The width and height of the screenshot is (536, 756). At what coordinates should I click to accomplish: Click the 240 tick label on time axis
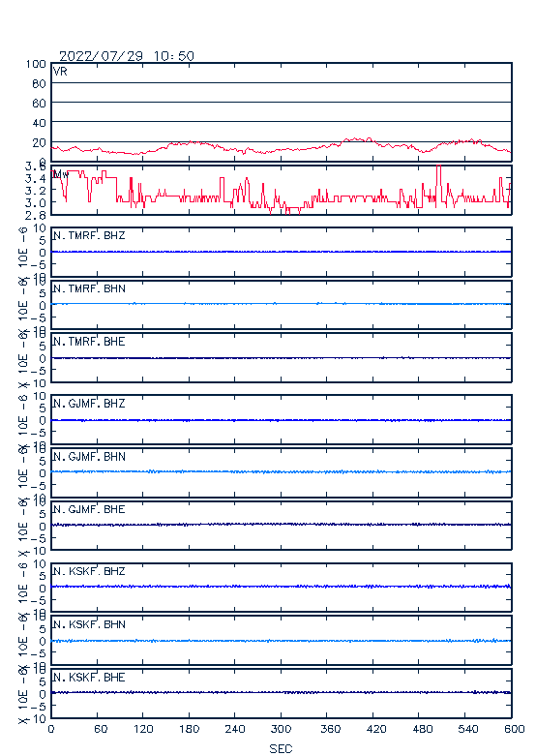[235, 729]
